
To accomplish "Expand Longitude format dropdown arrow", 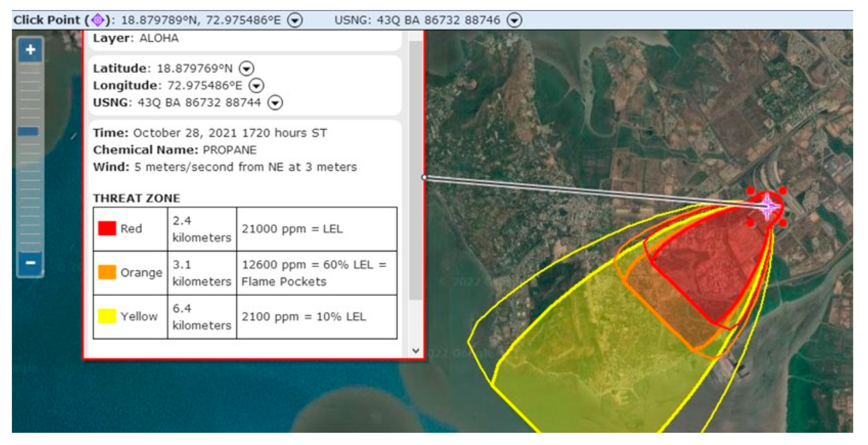I will (x=256, y=86).
